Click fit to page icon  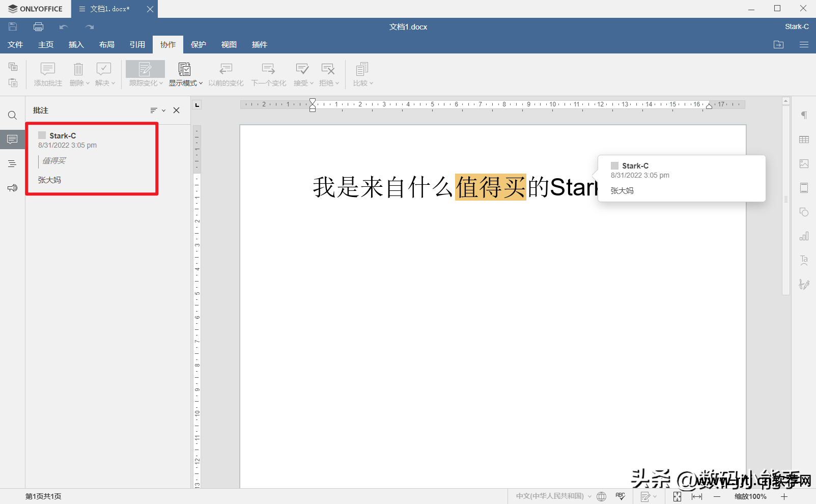677,496
